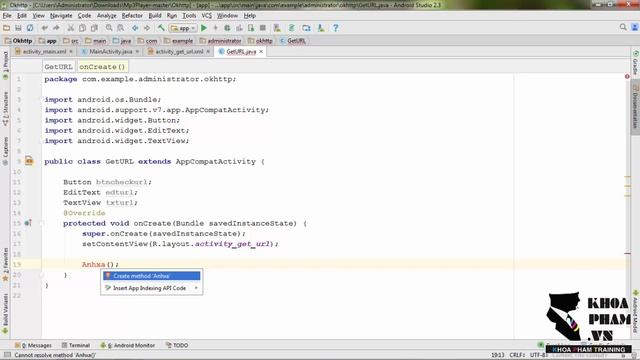Close the GetURL.java tab

[261, 51]
